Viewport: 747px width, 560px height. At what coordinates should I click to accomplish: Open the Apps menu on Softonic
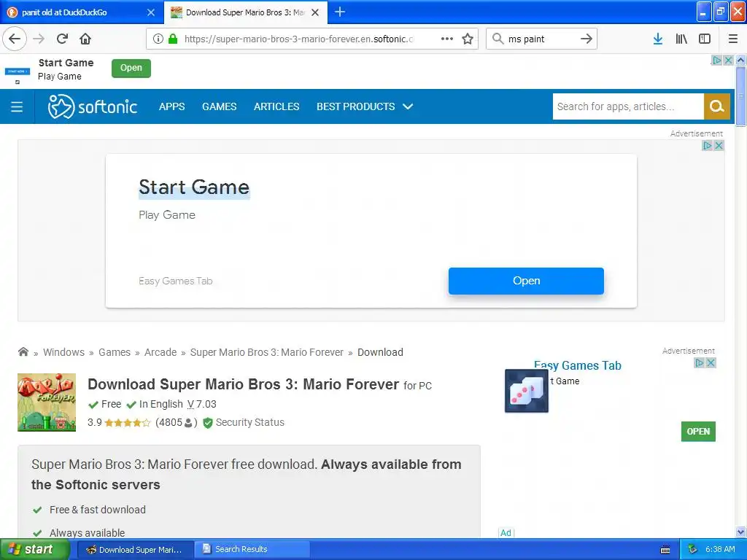tap(172, 106)
